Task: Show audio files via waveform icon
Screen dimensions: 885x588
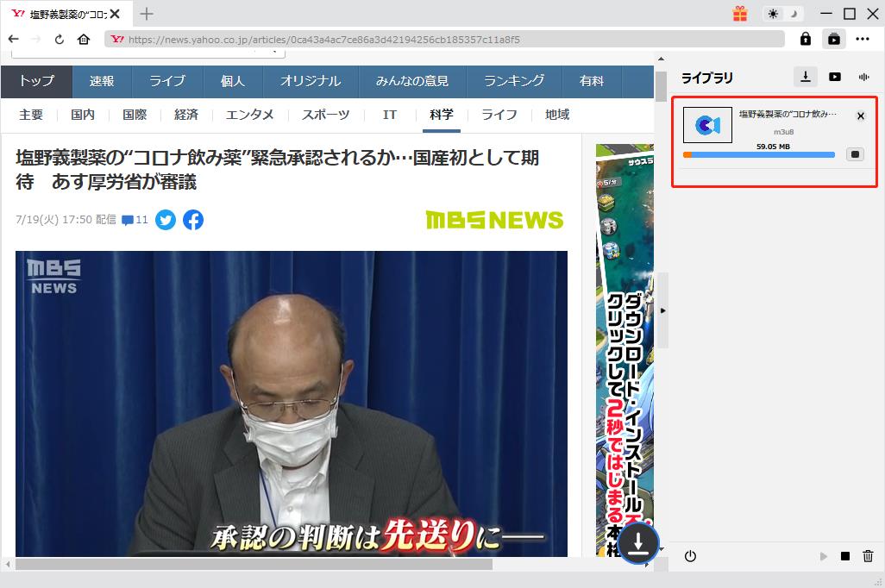Action: click(863, 77)
